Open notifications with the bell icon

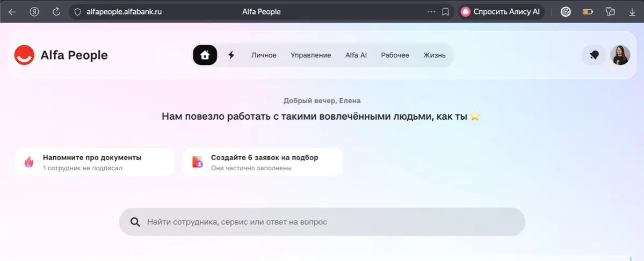[x=594, y=55]
